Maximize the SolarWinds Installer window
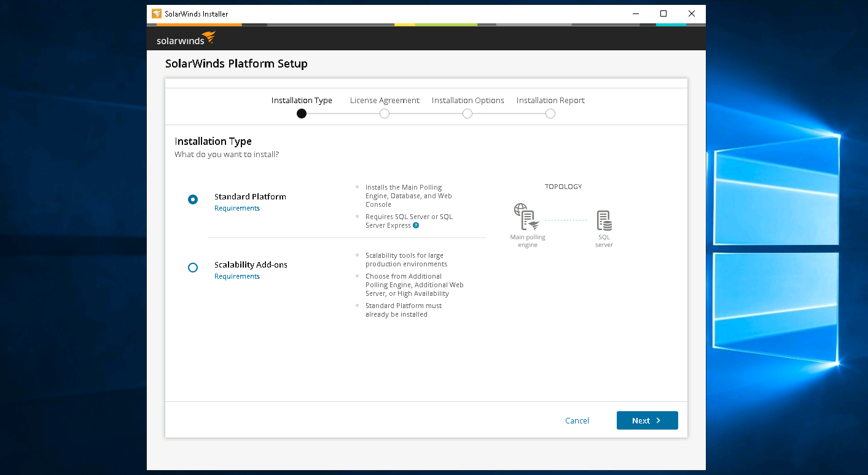Image resolution: width=868 pixels, height=475 pixels. point(663,14)
